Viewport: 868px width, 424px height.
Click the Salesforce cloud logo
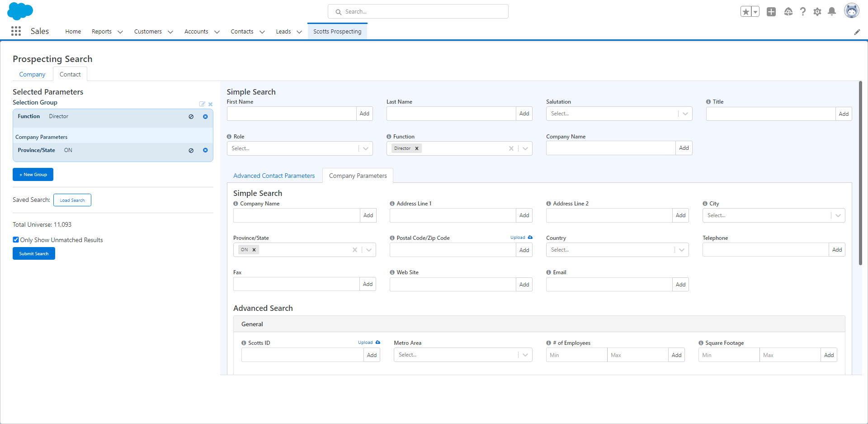click(x=20, y=11)
